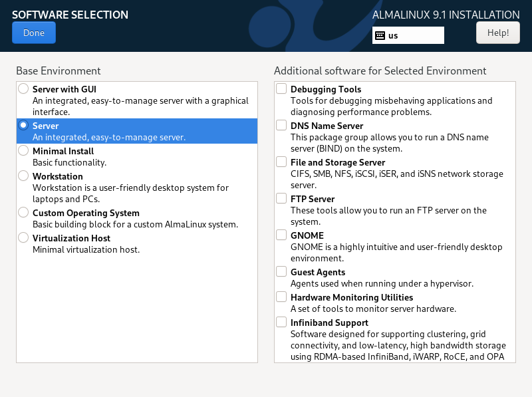Select the Virtualization Host option
The height and width of the screenshot is (397, 532).
click(23, 237)
